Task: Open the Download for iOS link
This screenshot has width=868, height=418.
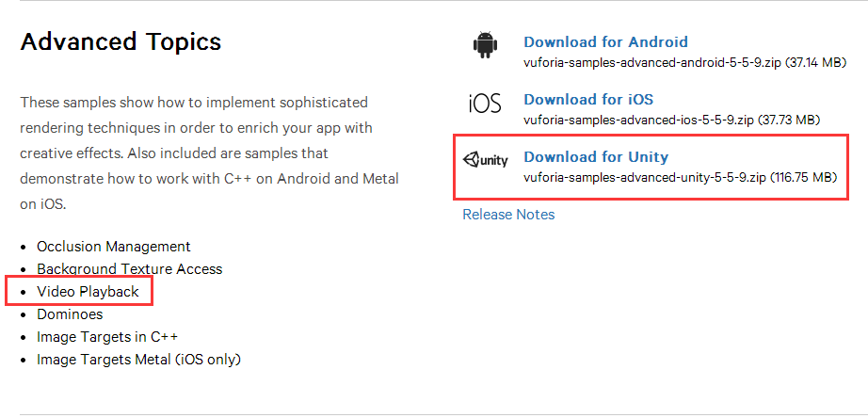Action: [x=587, y=100]
